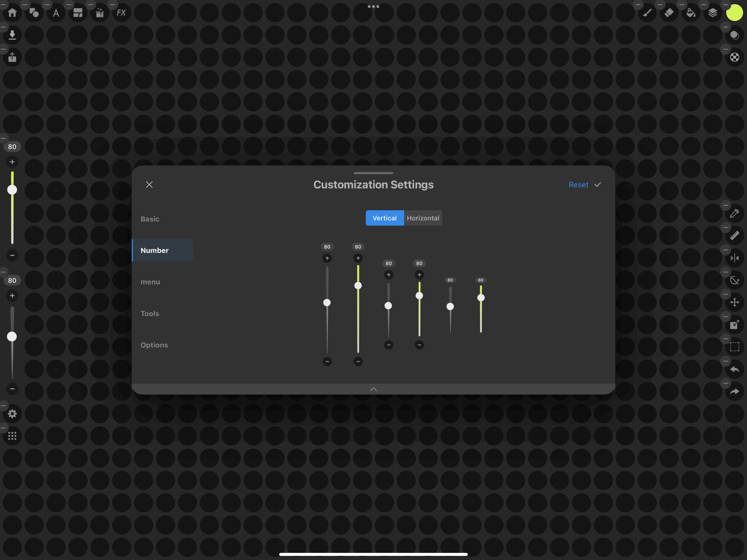Click the Undo arrow
Viewport: 747px width, 560px height.
[x=734, y=369]
